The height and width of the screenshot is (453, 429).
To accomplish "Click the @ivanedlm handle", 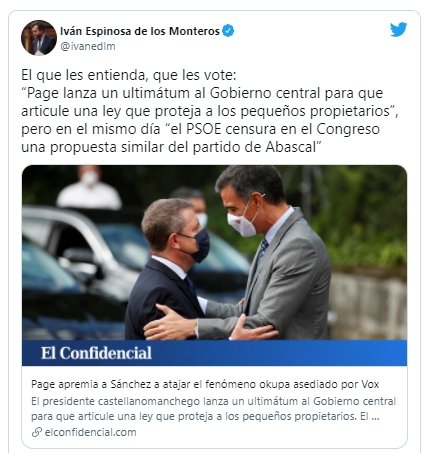I will (x=88, y=46).
